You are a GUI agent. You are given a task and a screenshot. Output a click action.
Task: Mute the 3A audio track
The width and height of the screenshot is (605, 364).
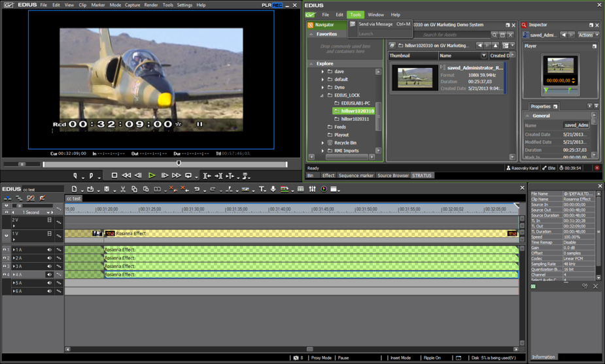click(x=50, y=267)
